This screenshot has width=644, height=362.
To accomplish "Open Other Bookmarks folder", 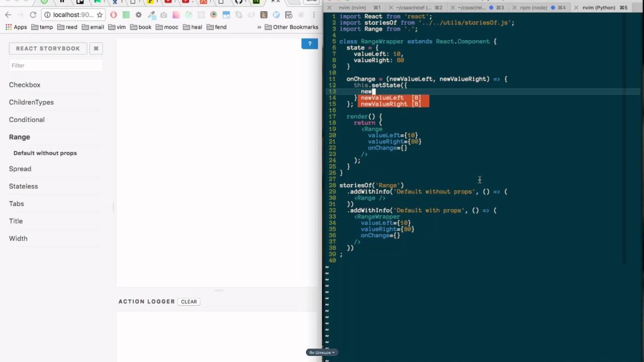I will coord(291,27).
